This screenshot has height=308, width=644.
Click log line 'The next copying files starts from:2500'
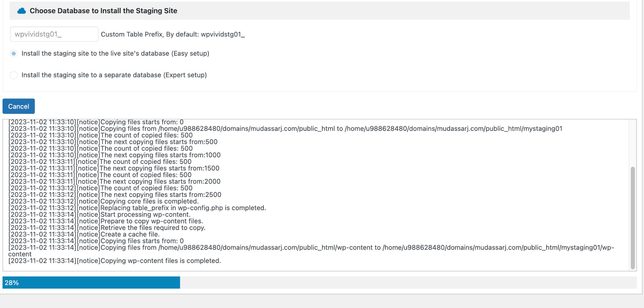coord(115,195)
